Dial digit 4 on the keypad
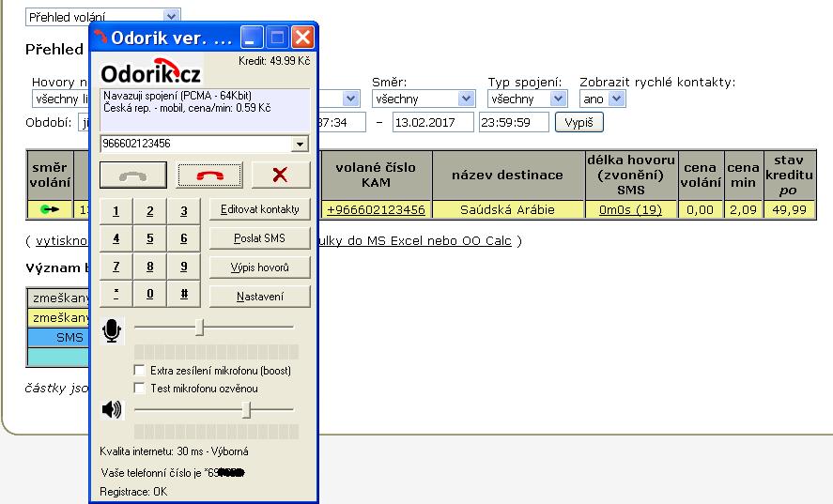This screenshot has height=504, width=833. (x=116, y=239)
